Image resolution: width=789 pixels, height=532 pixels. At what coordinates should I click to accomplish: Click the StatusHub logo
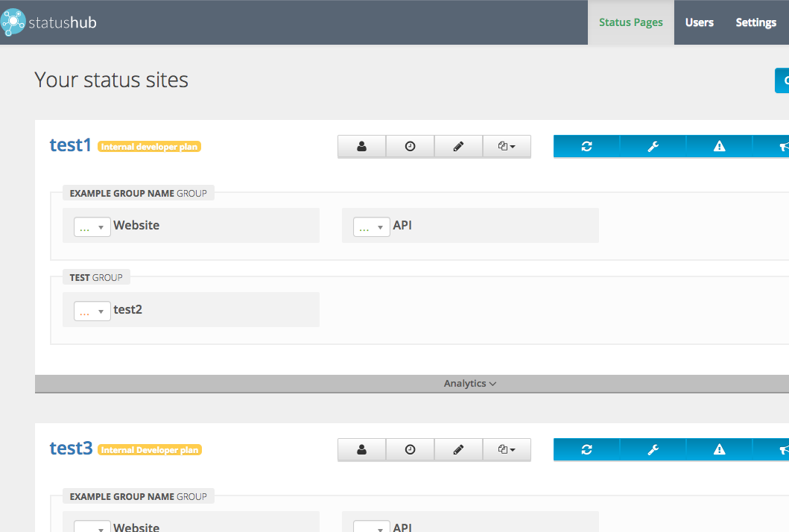pos(48,22)
